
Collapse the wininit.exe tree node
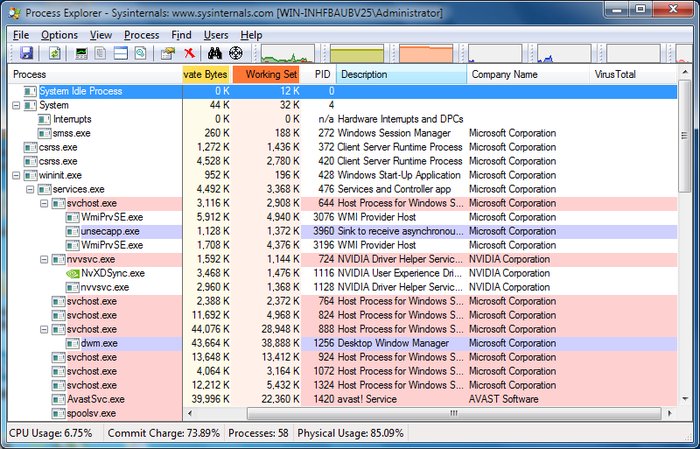coord(16,175)
